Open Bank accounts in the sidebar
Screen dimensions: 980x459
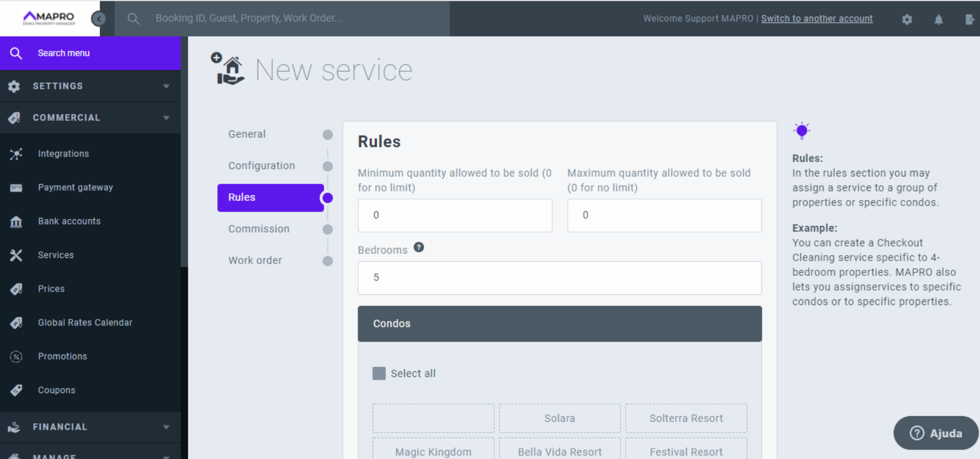[x=69, y=221]
